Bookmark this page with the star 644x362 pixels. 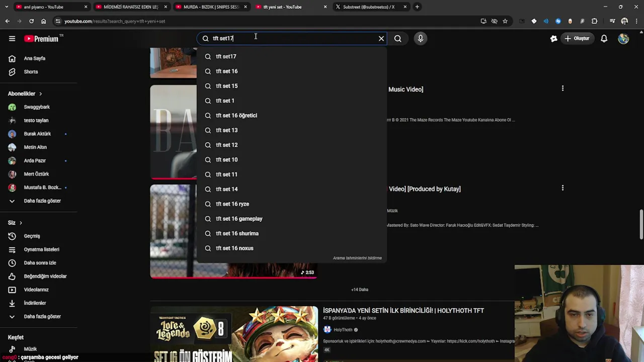[x=505, y=21]
